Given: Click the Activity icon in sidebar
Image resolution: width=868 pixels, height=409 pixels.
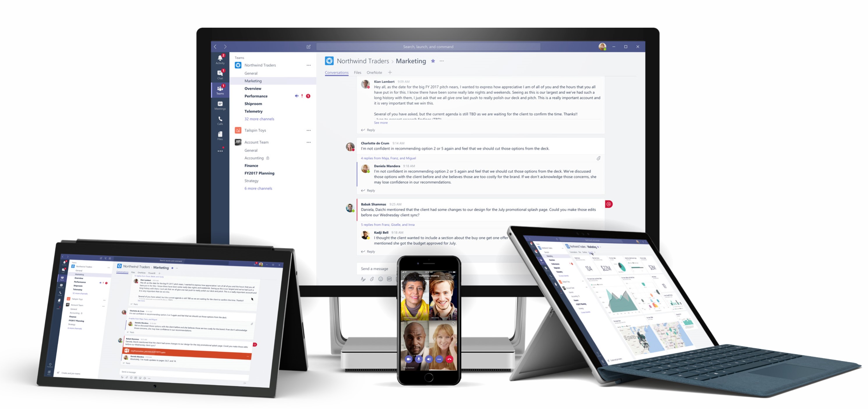Looking at the screenshot, I should (219, 59).
